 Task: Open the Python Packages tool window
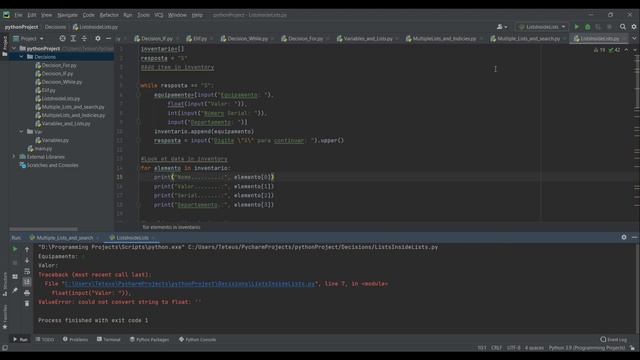tap(149, 340)
